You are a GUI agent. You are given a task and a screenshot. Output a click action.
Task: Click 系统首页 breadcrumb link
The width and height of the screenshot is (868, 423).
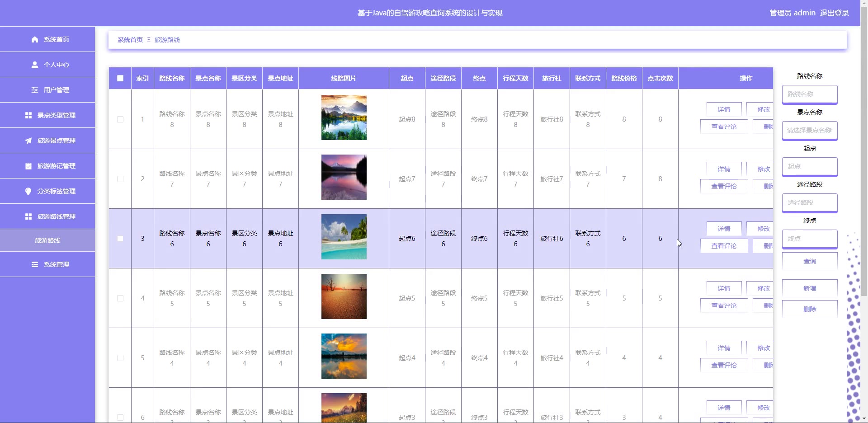click(x=130, y=40)
